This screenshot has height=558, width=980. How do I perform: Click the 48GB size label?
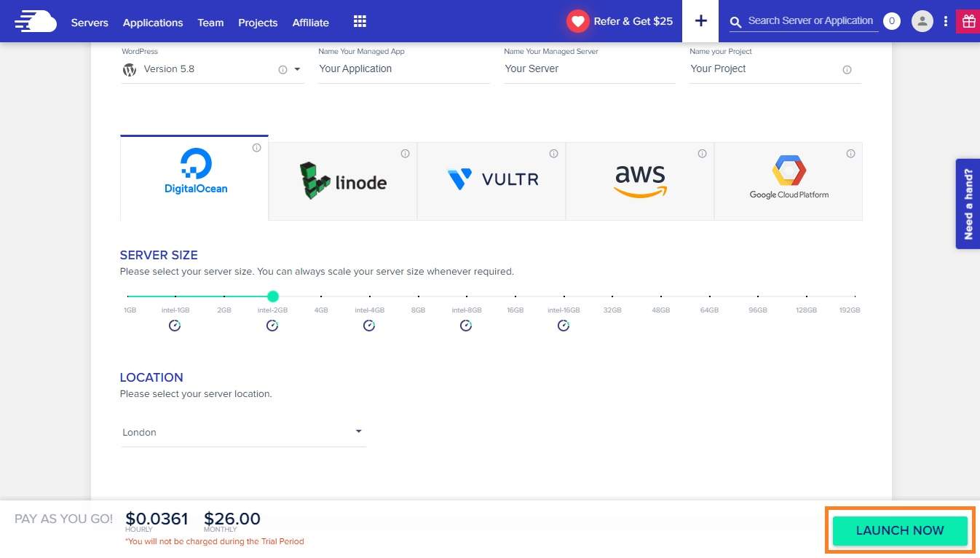tap(661, 310)
